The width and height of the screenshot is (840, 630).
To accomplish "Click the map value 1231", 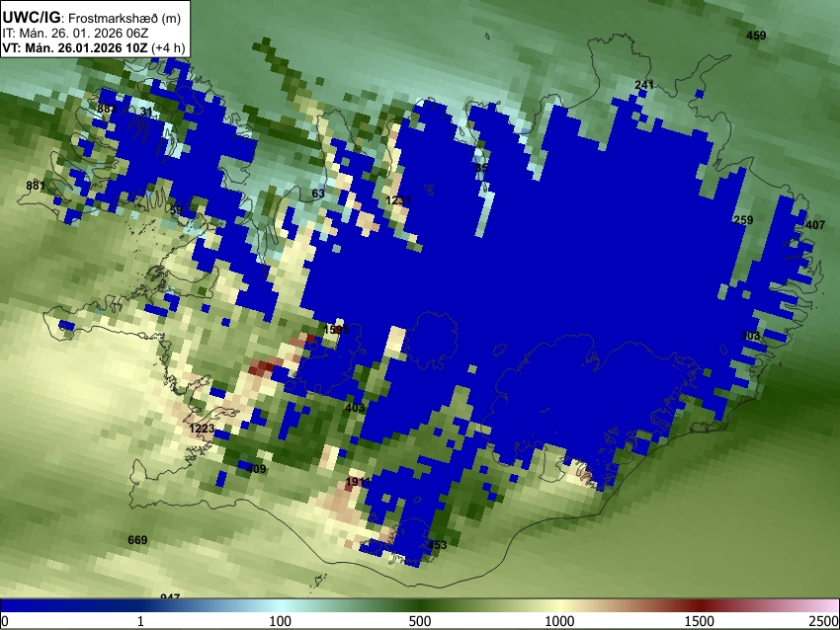I will click(x=398, y=200).
